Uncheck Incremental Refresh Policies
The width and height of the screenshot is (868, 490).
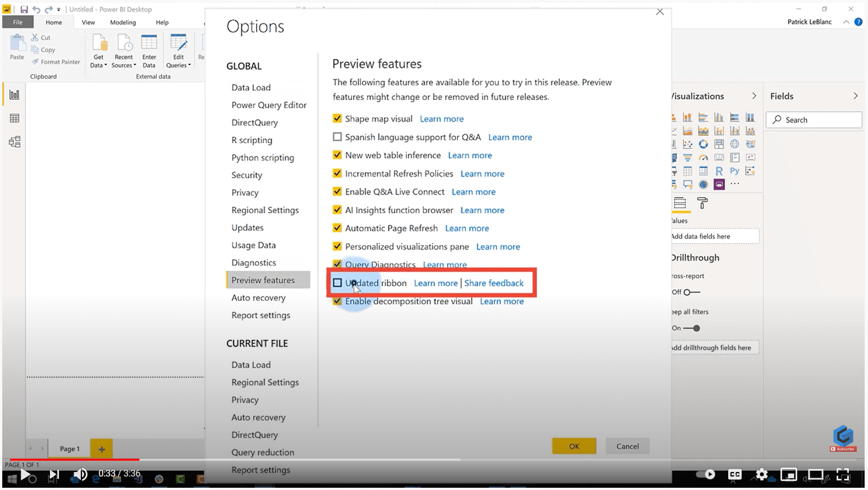point(337,173)
